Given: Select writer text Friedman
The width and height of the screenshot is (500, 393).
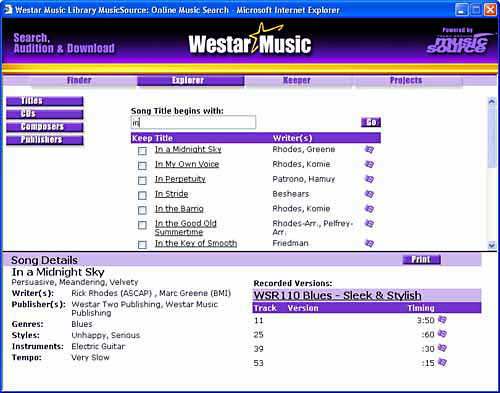Looking at the screenshot, I should coord(290,243).
